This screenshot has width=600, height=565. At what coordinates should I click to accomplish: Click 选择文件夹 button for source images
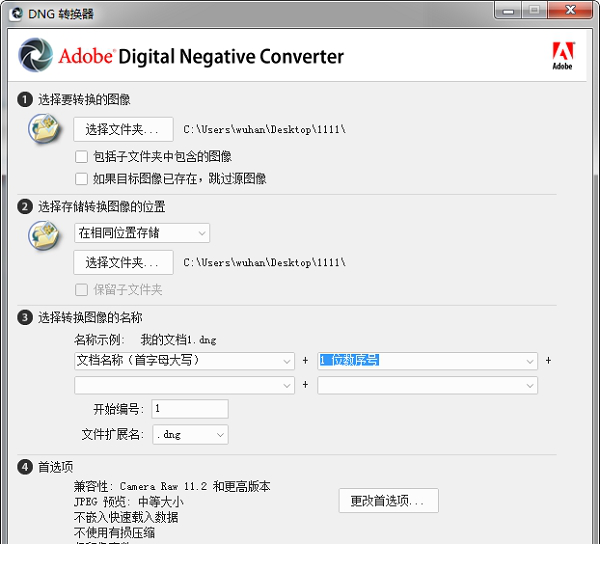[x=123, y=129]
